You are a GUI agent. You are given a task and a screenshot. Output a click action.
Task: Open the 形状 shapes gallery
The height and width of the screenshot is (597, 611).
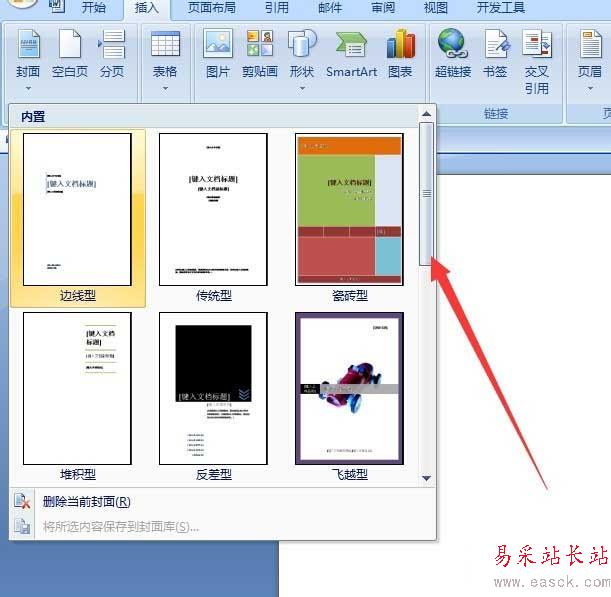(302, 43)
